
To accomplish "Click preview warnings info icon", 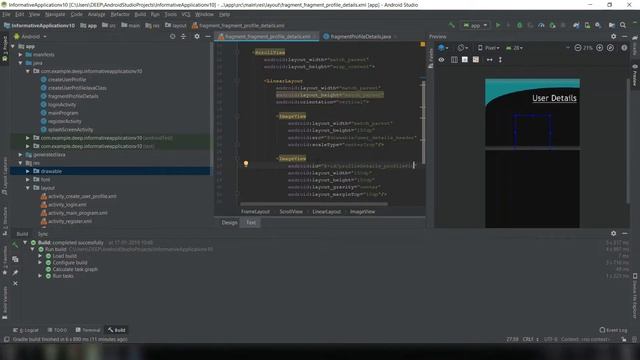I will pyautogui.click(x=624, y=48).
